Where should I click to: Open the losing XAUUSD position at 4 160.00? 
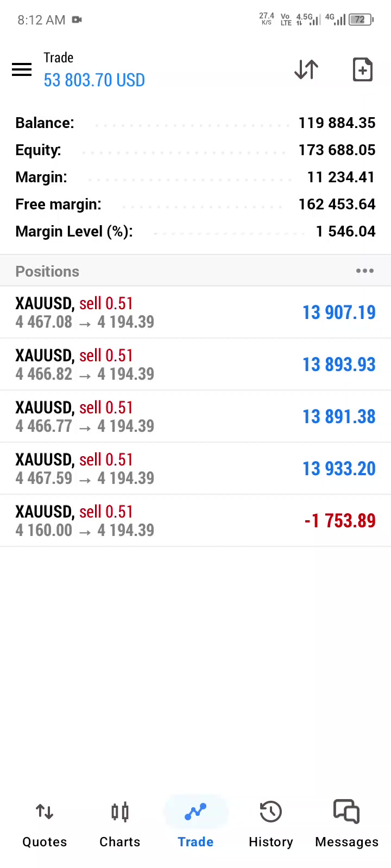(x=195, y=521)
